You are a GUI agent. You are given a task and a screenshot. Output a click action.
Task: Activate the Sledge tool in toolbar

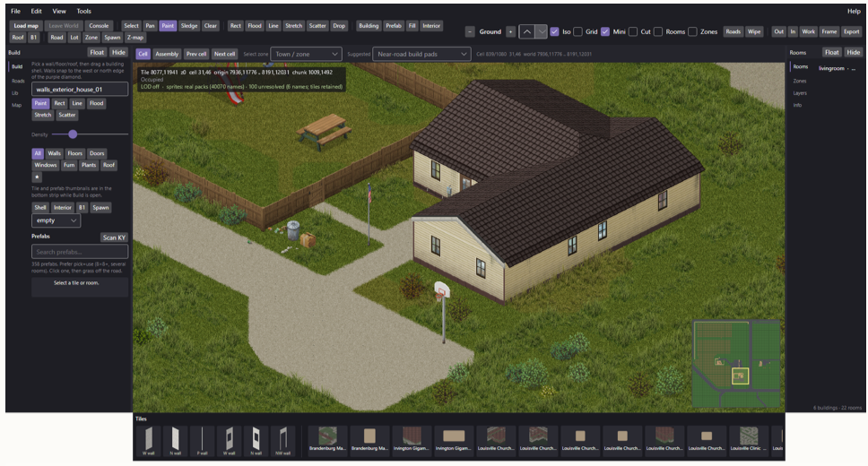(189, 25)
